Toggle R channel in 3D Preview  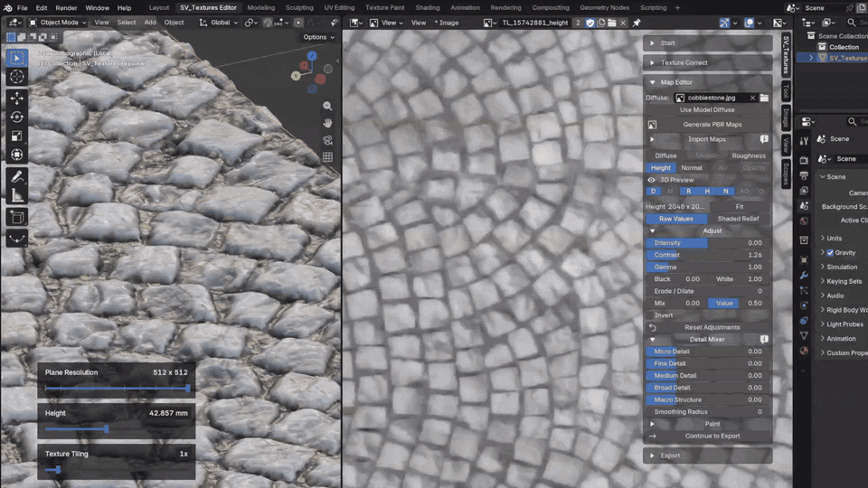689,192
